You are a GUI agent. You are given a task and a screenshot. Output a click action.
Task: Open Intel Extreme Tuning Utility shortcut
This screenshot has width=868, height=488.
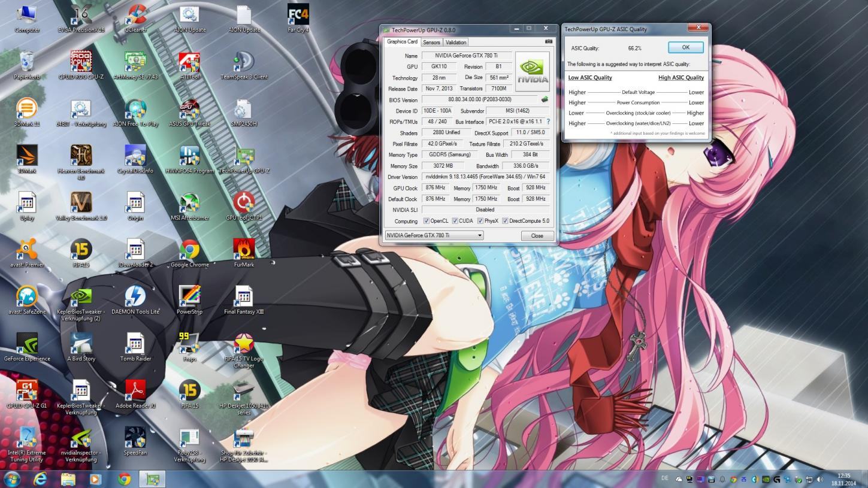coord(27,444)
